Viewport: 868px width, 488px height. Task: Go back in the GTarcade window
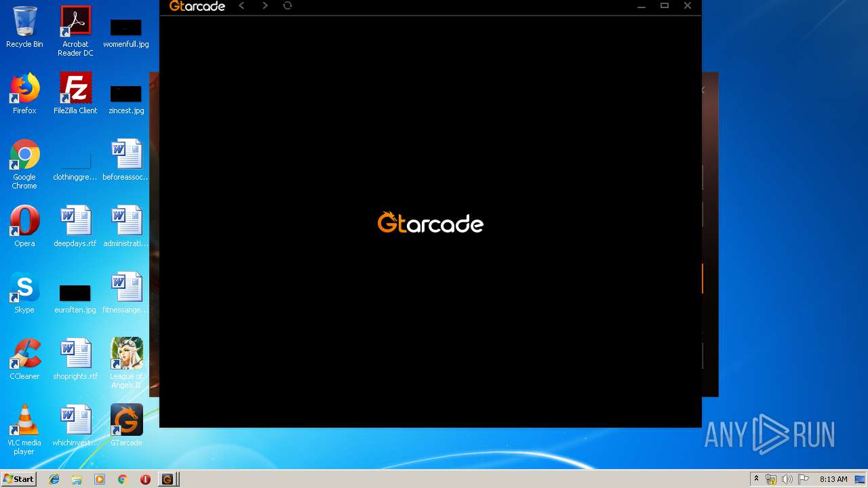(x=241, y=5)
